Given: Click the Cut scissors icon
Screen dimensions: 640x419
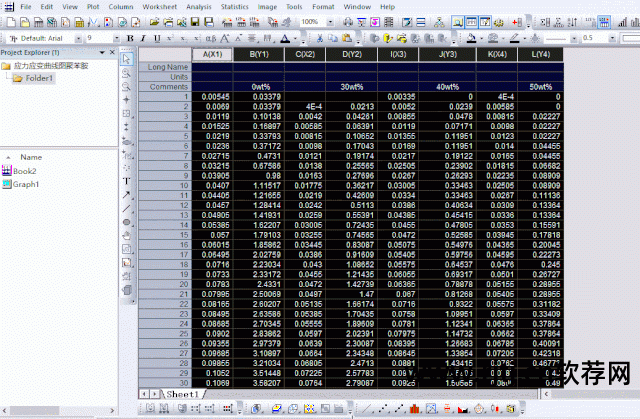Looking at the screenshot, I should 320,38.
